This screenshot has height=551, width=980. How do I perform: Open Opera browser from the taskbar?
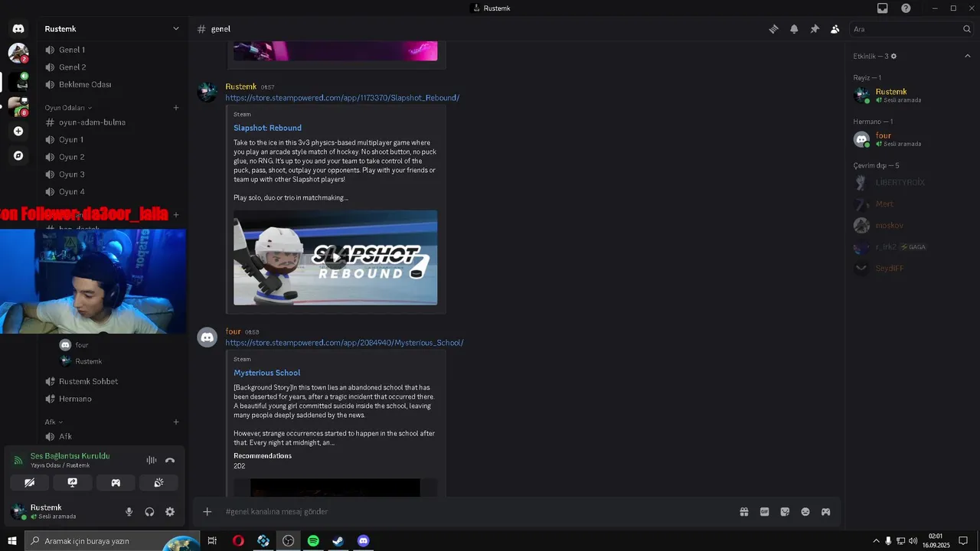click(238, 541)
